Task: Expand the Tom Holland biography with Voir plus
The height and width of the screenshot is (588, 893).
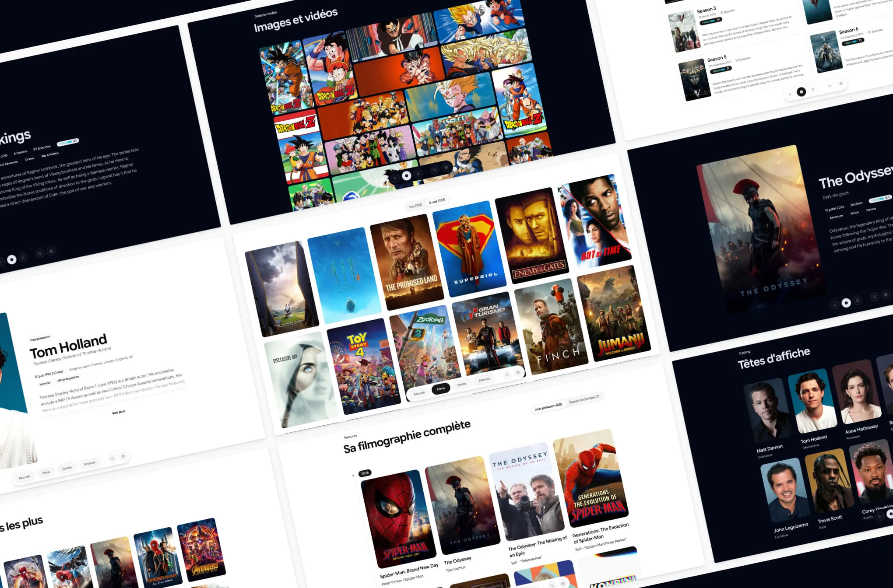Action: (x=118, y=412)
